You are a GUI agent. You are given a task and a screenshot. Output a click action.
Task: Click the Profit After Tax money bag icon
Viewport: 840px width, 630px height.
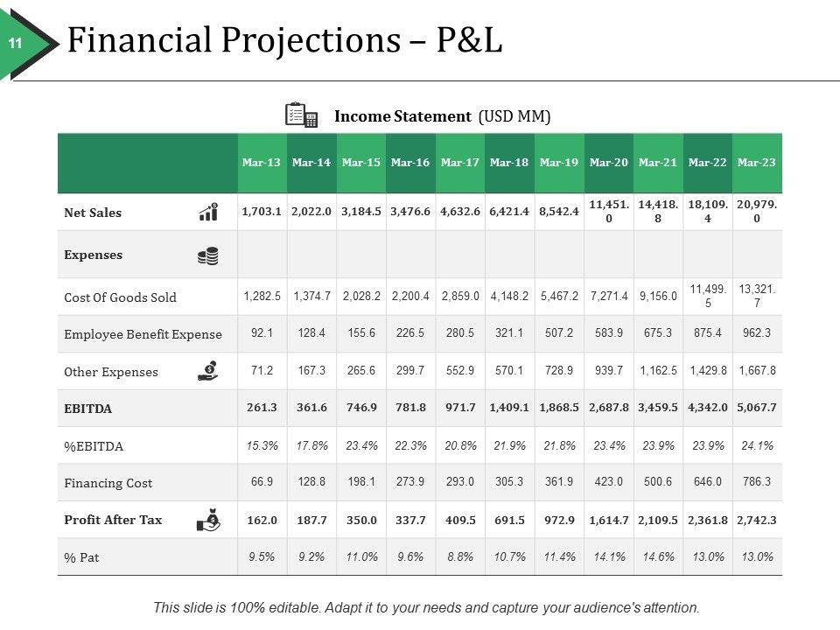tap(208, 520)
